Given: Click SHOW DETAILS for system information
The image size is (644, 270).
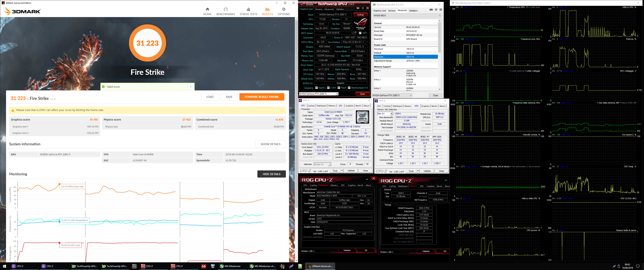Looking at the screenshot, I should (270, 144).
